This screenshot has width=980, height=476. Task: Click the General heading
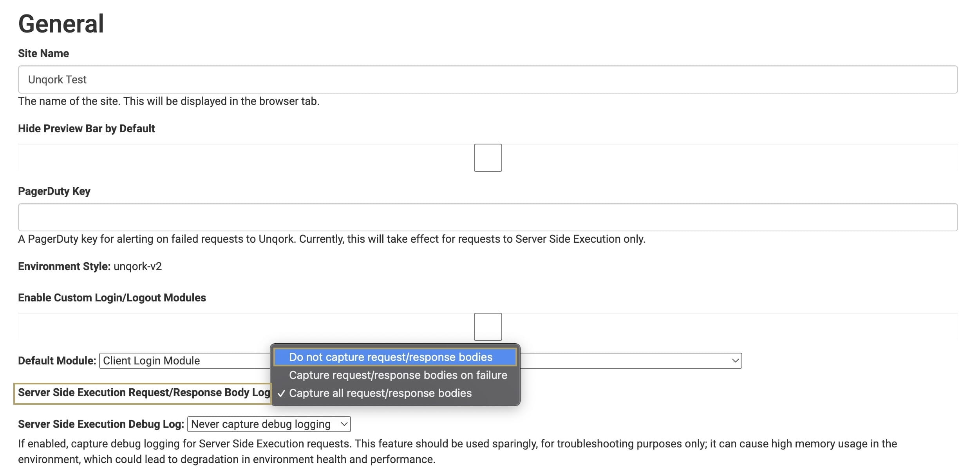click(x=61, y=23)
